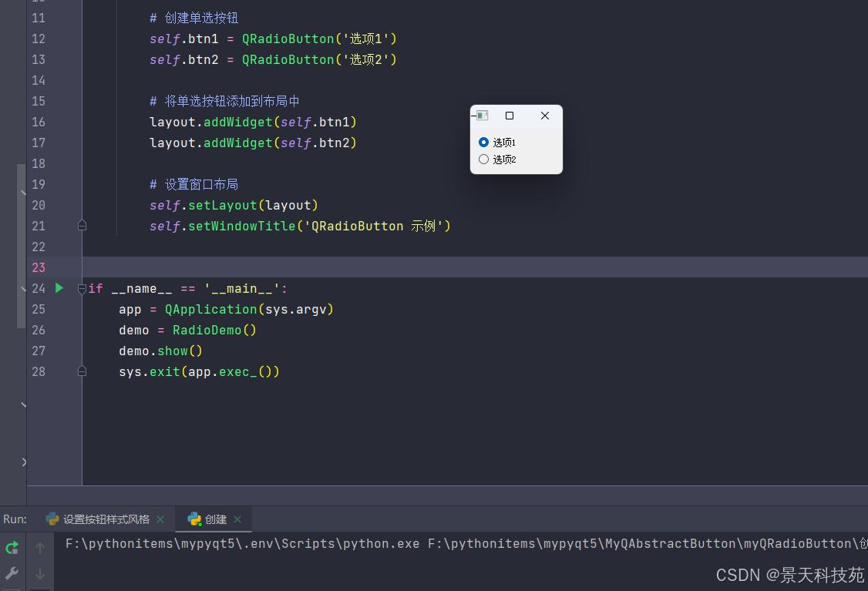This screenshot has height=591, width=868.
Task: Jump up the stack trace arrow
Action: 40,548
